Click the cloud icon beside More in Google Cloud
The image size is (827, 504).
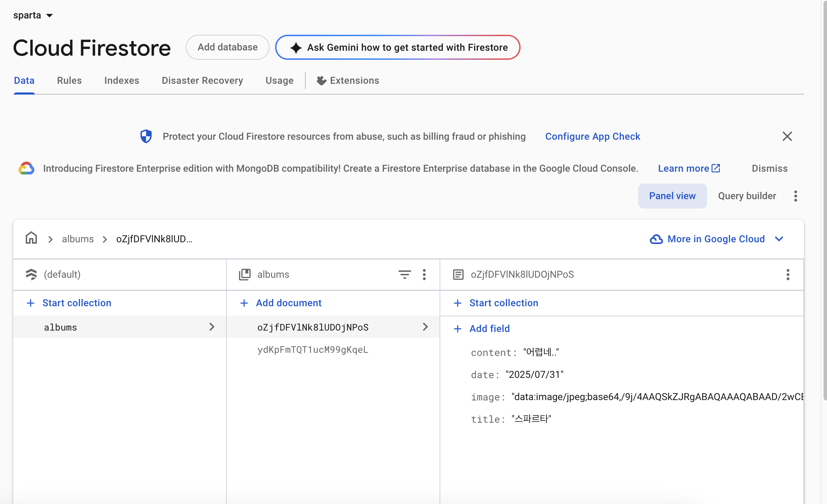point(656,239)
